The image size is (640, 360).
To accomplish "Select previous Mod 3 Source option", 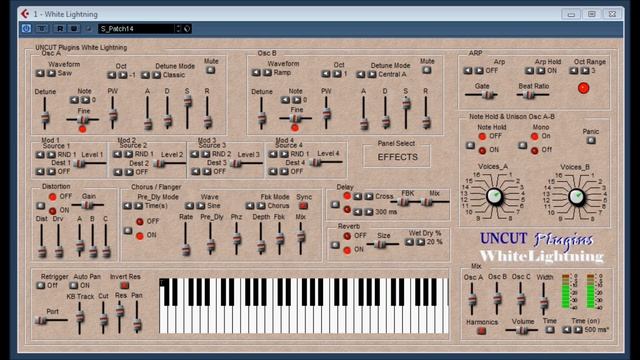I will pyautogui.click(x=195, y=154).
